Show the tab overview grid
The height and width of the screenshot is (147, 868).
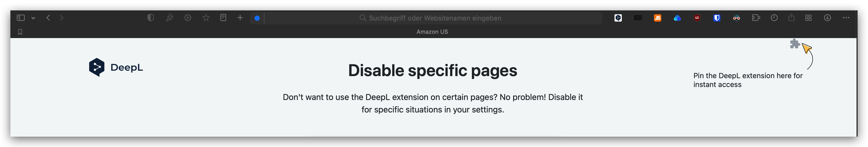tap(808, 18)
